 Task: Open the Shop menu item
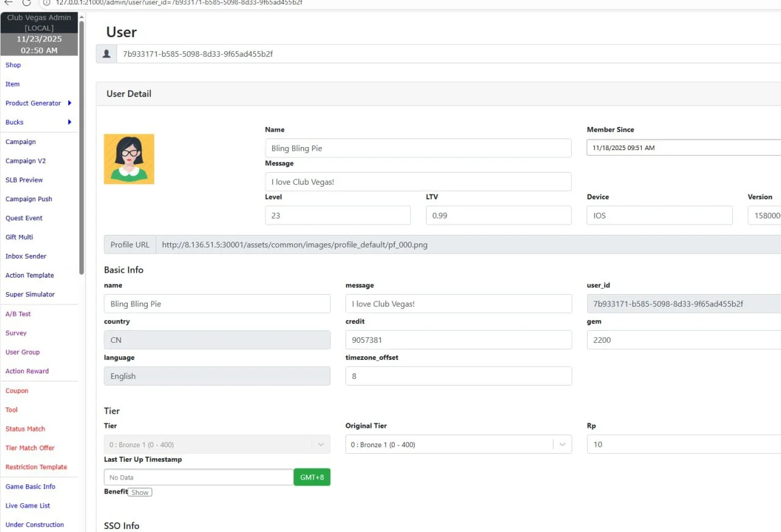pyautogui.click(x=13, y=65)
